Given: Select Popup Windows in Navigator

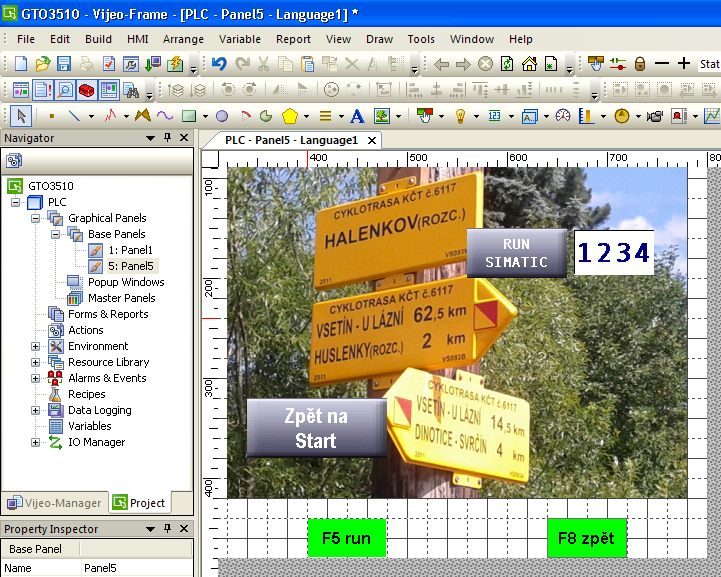Looking at the screenshot, I should pyautogui.click(x=126, y=282).
